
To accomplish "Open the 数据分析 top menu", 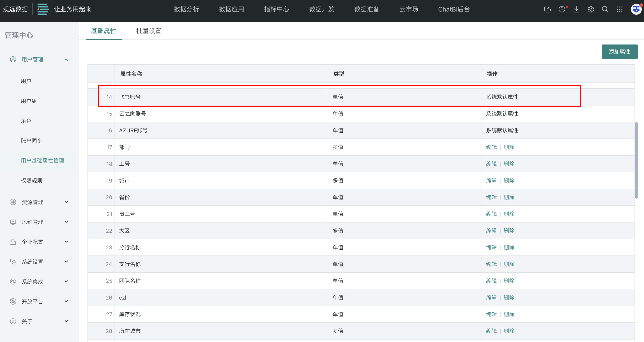I will (x=186, y=9).
